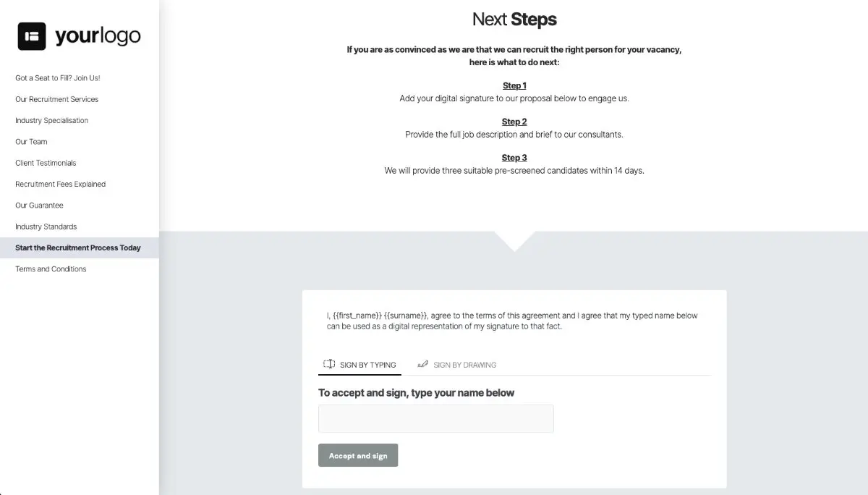Screen dimensions: 868x495
Task: Click the yourlogo brand icon
Action: click(x=30, y=35)
